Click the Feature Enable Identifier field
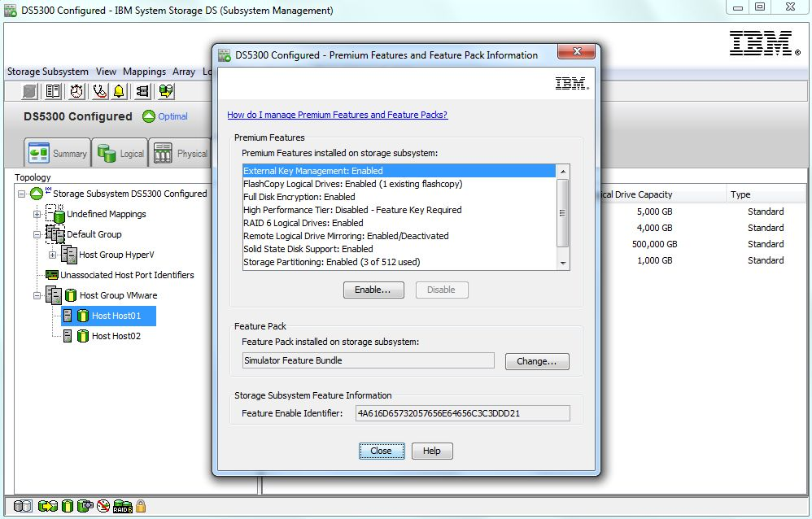The image size is (812, 519). click(463, 413)
